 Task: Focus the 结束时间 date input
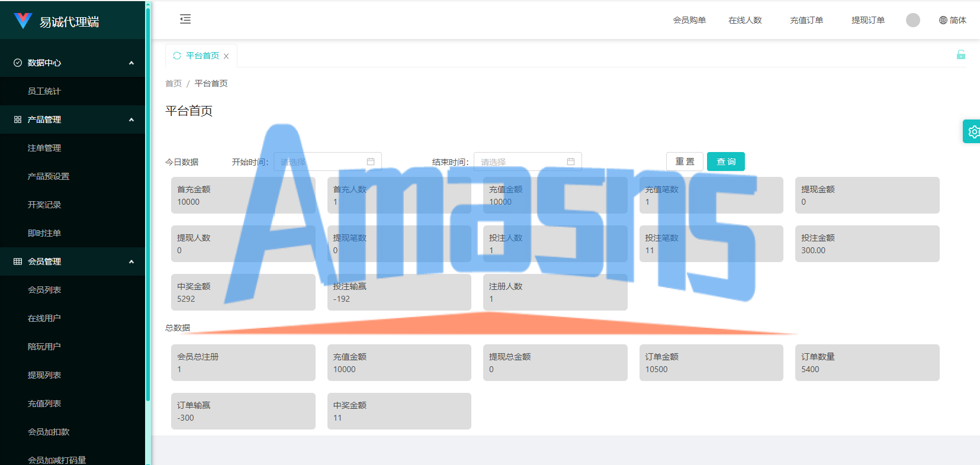[528, 162]
